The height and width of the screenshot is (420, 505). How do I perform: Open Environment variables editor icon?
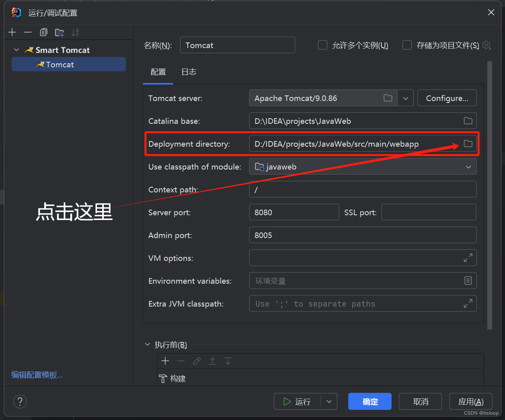(468, 281)
